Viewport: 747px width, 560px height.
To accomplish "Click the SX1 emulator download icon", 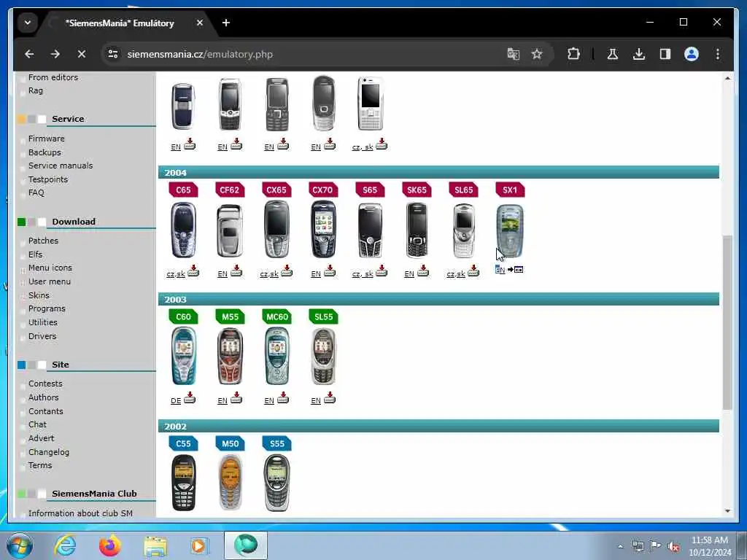I will 516,270.
